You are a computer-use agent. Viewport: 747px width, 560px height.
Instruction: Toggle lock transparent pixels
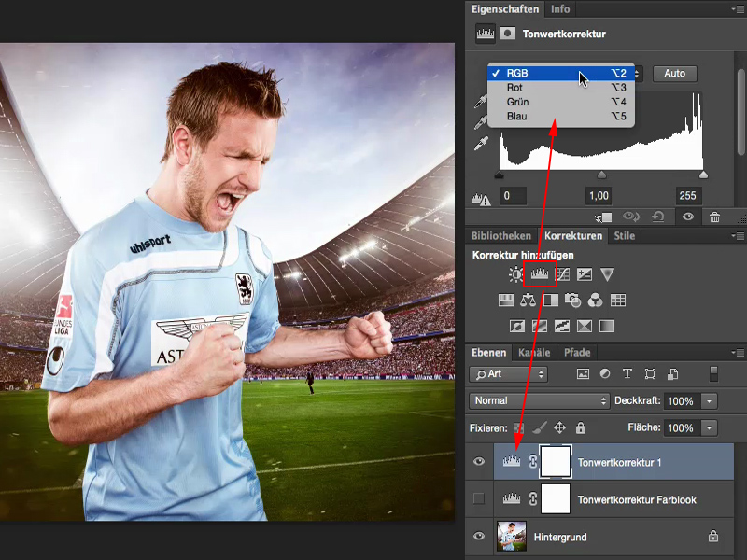tap(518, 427)
